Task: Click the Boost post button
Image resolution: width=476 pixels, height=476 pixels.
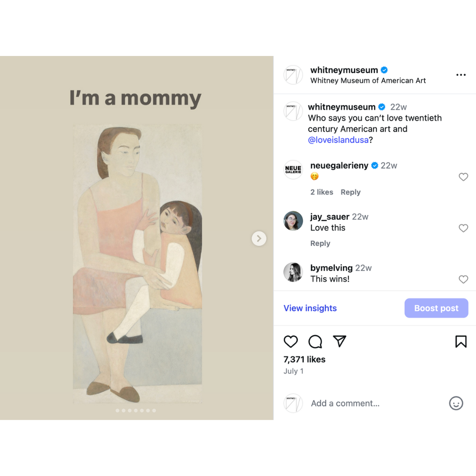Action: point(436,308)
